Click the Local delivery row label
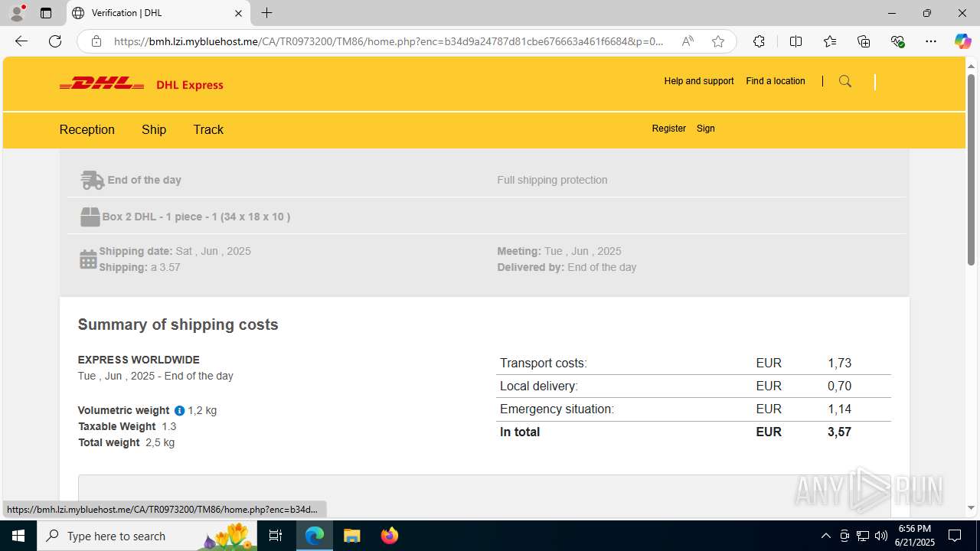The width and height of the screenshot is (980, 551). [x=539, y=386]
